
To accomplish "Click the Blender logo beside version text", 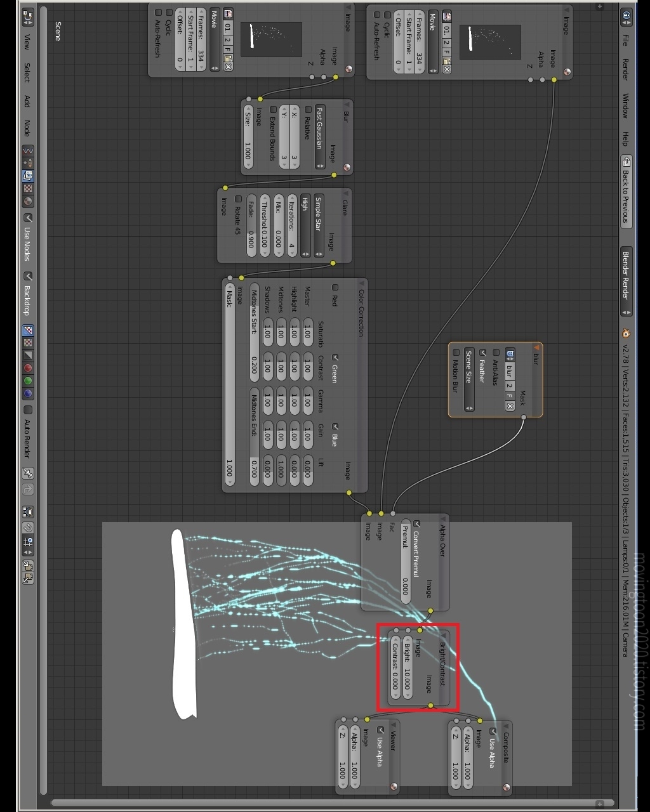I will tap(626, 333).
